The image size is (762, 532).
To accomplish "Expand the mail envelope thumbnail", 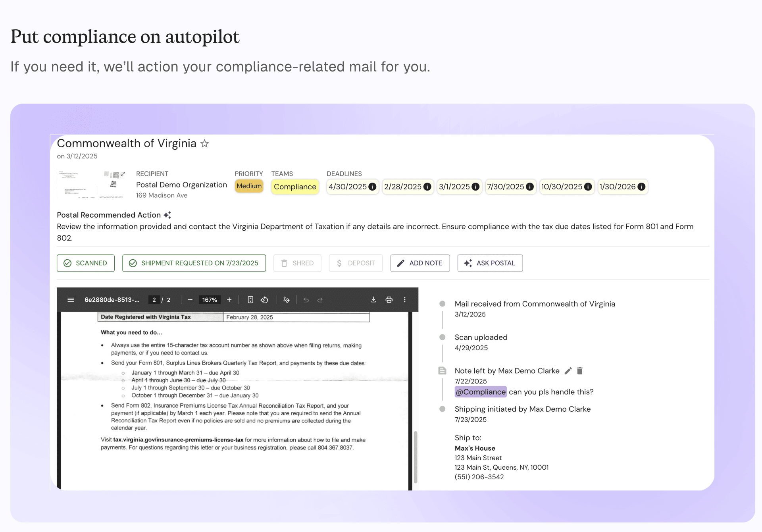I will (x=123, y=174).
